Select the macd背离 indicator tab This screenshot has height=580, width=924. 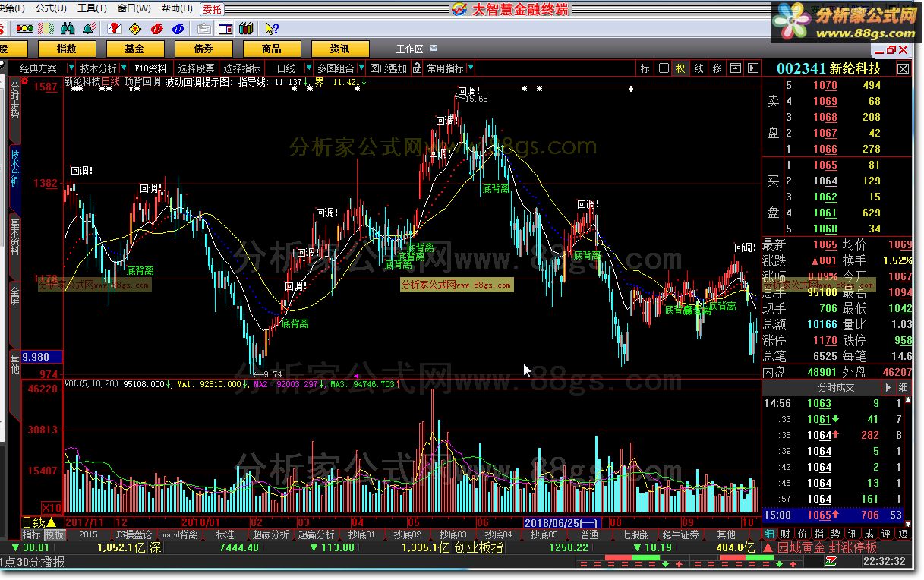[x=179, y=534]
